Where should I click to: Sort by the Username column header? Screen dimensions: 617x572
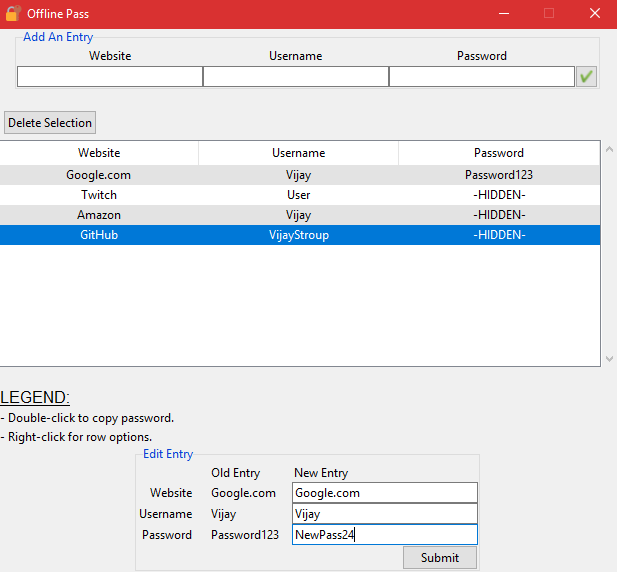(299, 153)
